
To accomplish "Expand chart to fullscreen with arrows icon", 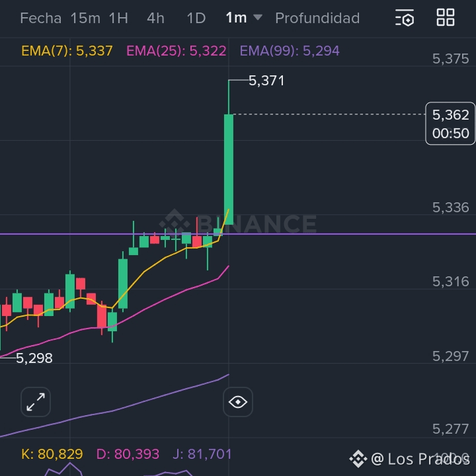I will pyautogui.click(x=36, y=402).
